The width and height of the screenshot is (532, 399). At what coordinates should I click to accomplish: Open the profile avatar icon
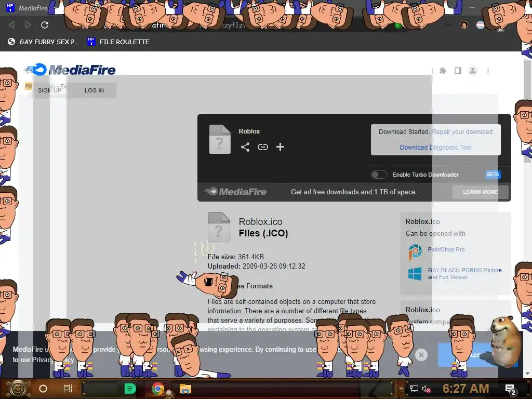473,71
